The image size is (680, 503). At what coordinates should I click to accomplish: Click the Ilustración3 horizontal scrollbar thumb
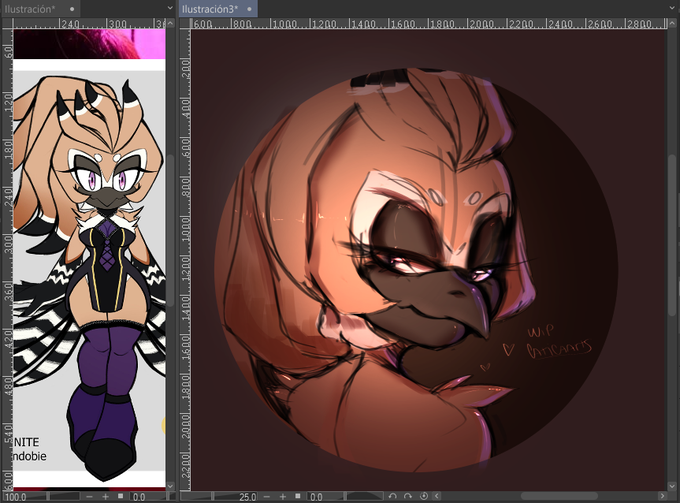click(559, 496)
